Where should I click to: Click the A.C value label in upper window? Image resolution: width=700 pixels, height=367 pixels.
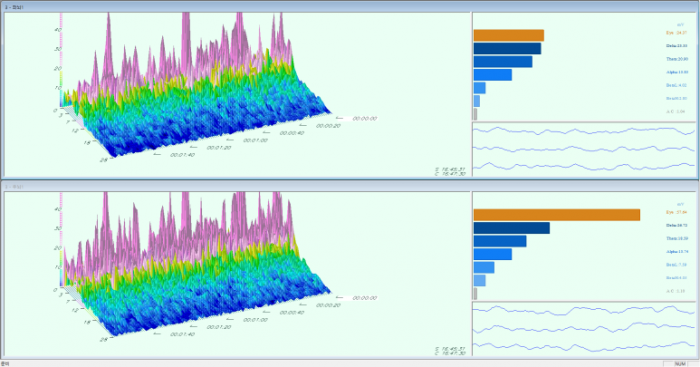click(675, 112)
